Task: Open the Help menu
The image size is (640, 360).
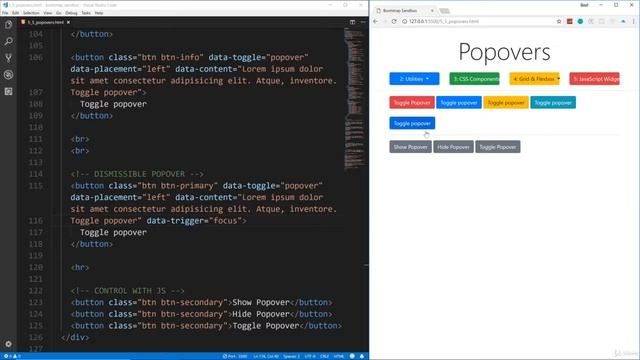Action: (x=99, y=13)
